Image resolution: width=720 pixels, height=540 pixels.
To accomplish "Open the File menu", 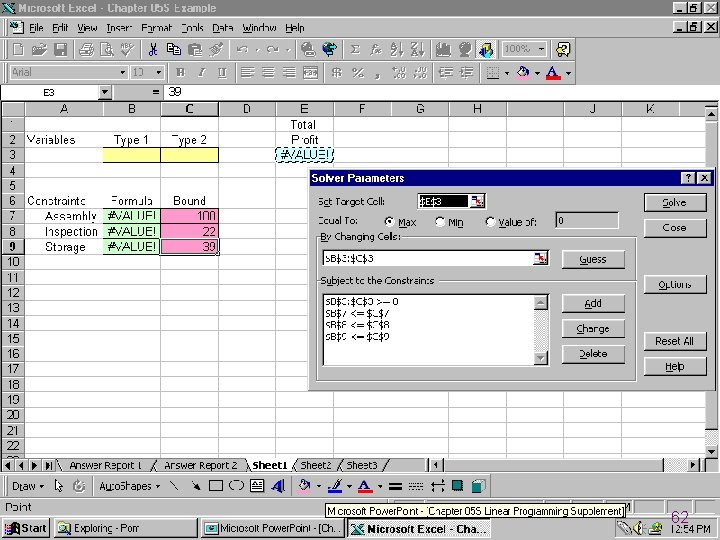I will coord(36,28).
